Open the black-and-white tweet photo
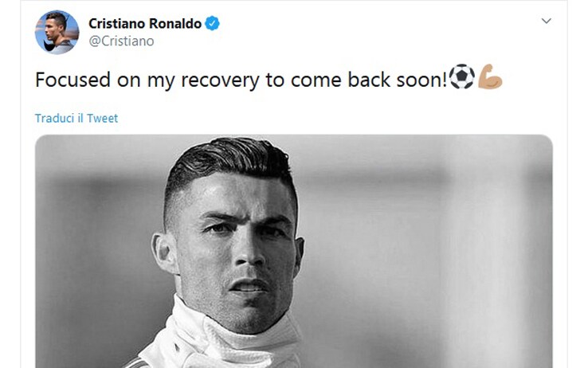 (294, 251)
